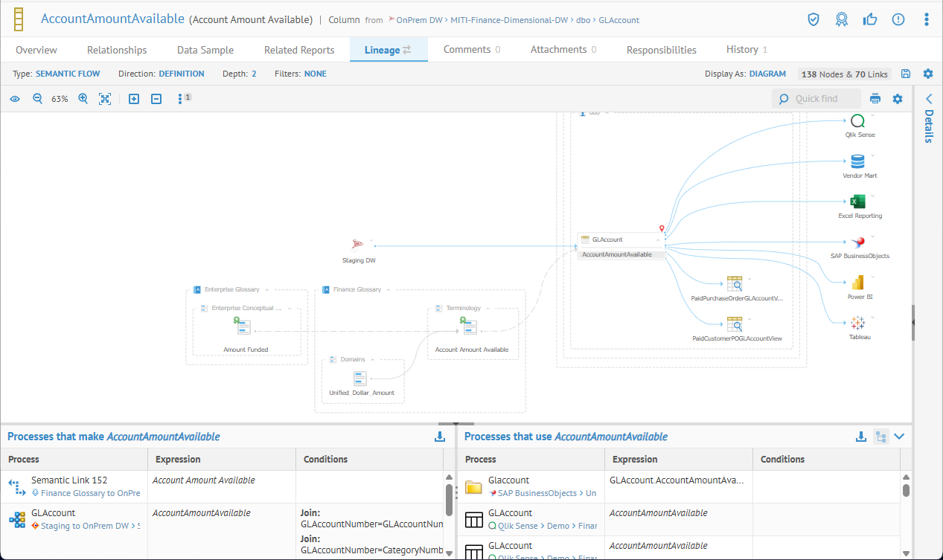
Task: Download the processes that make list
Action: tap(440, 437)
